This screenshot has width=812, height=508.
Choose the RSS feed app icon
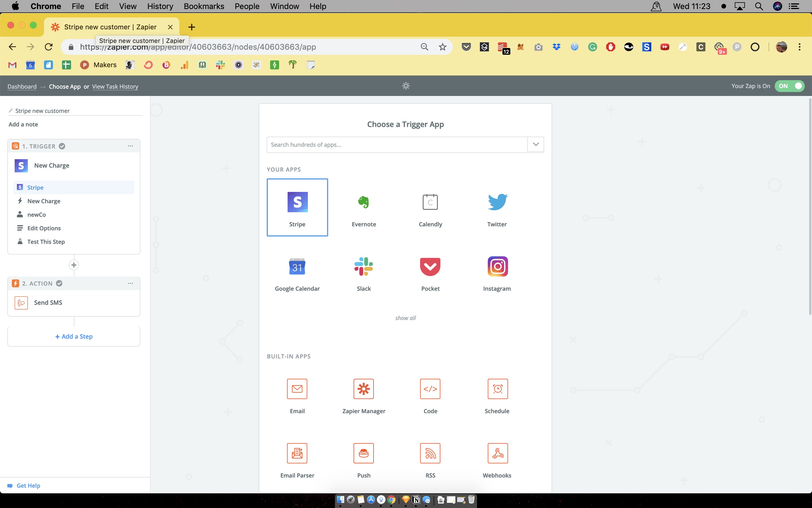coord(430,453)
